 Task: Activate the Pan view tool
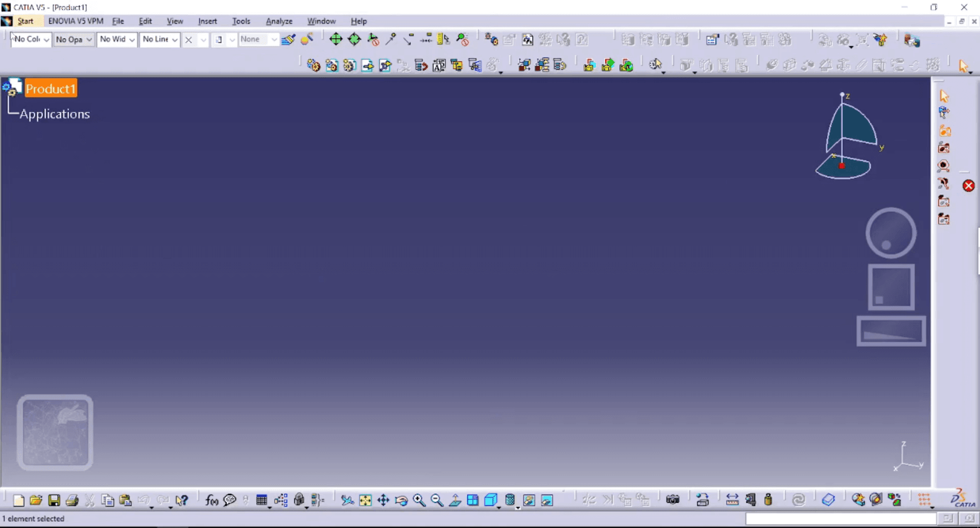(x=384, y=500)
